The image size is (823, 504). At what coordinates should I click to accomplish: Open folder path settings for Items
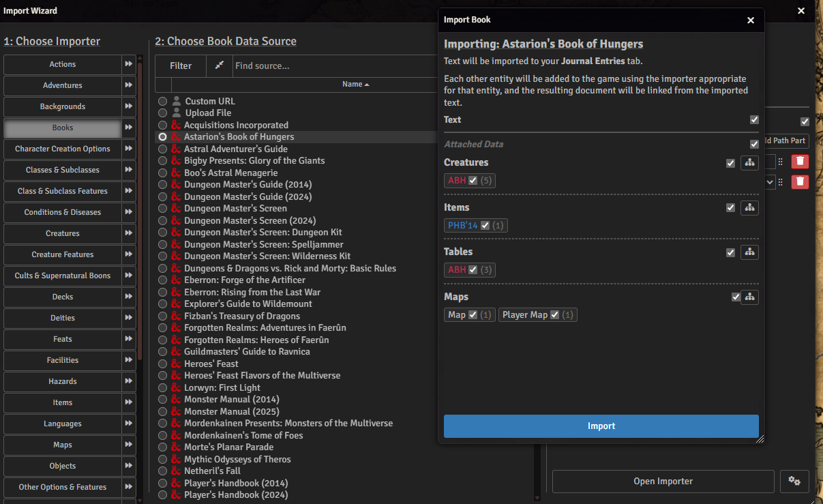[749, 208]
